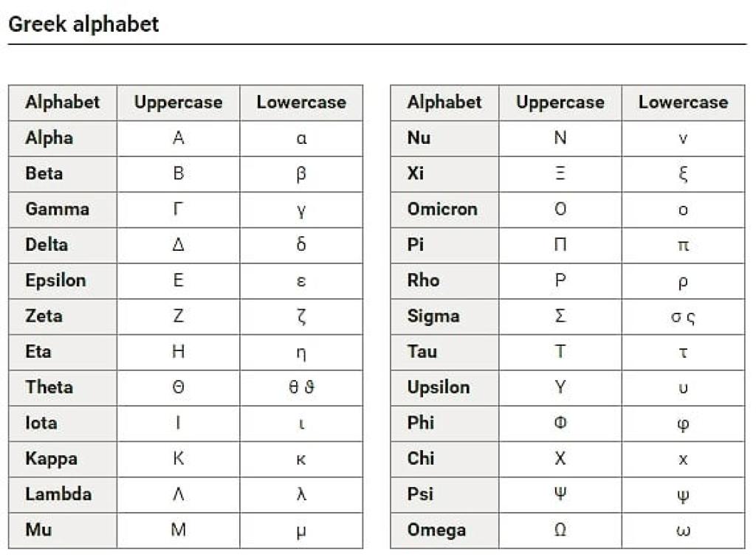Click the uppercase Psi symbol Ψ
The image size is (756, 557).
(560, 494)
